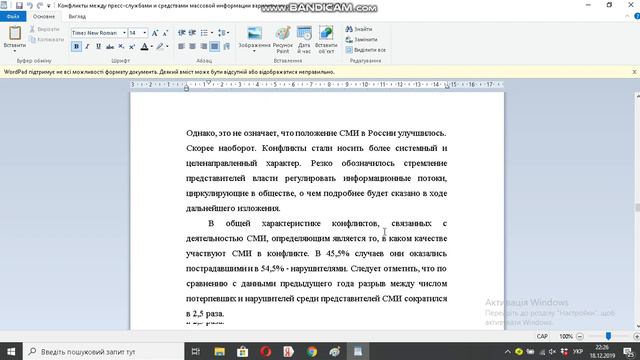This screenshot has height=360, width=640.
Task: Close the yellow WordPad notification bar
Action: coord(634,72)
